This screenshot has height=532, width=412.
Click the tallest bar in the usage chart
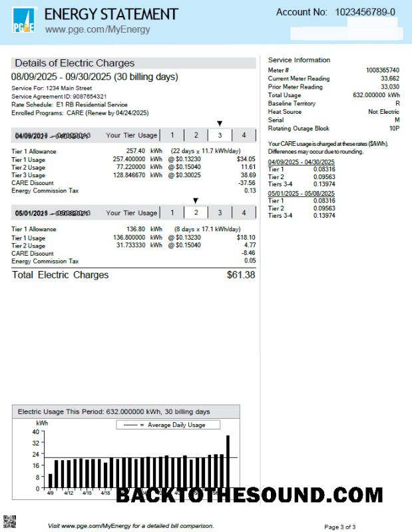(228, 462)
